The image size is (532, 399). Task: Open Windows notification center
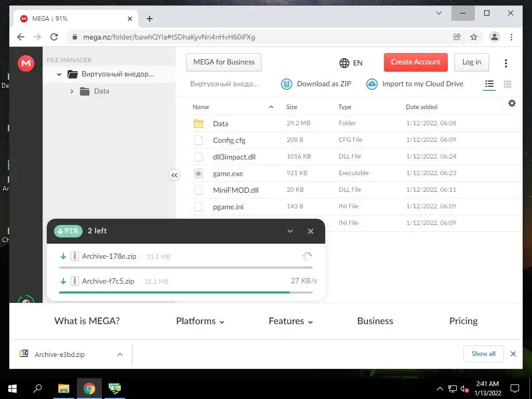[515, 389]
